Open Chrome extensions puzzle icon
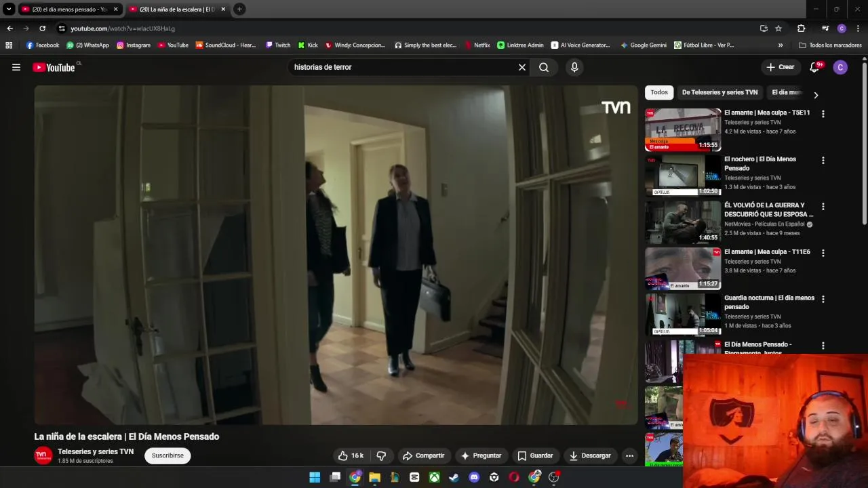The width and height of the screenshot is (868, 488). (x=801, y=28)
